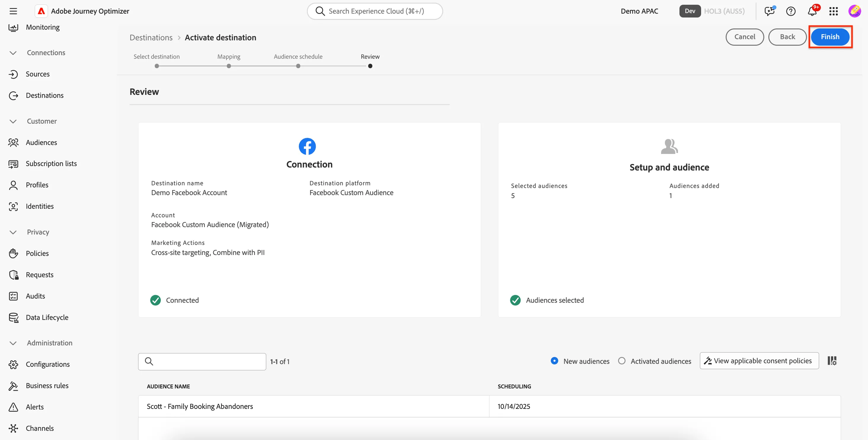Click the Audiences sidebar icon

(x=13, y=143)
